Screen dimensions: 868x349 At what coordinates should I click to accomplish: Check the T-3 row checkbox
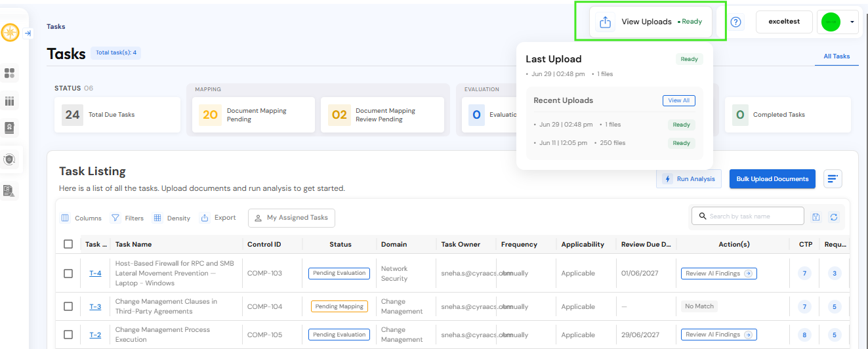pos(68,306)
